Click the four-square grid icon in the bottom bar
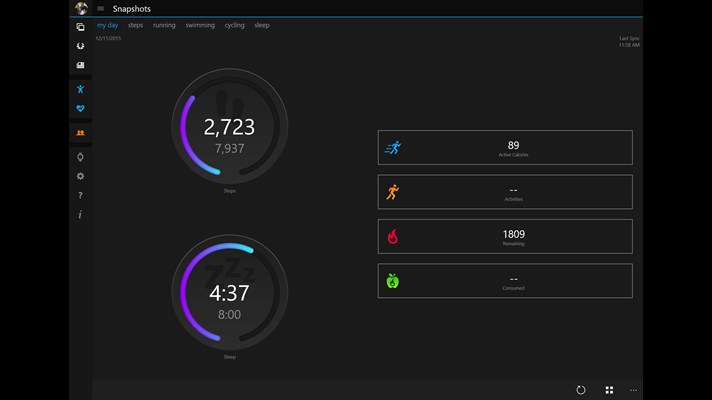 (609, 390)
